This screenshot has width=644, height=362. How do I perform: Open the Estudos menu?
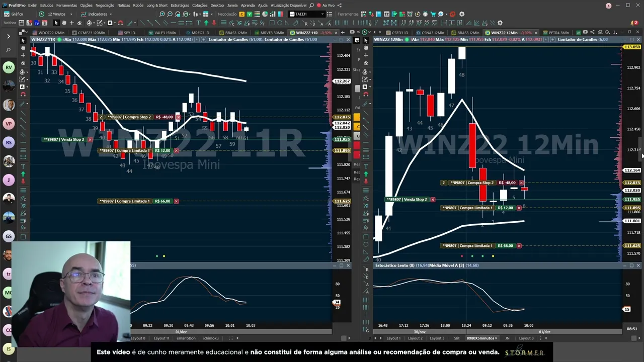click(x=47, y=5)
